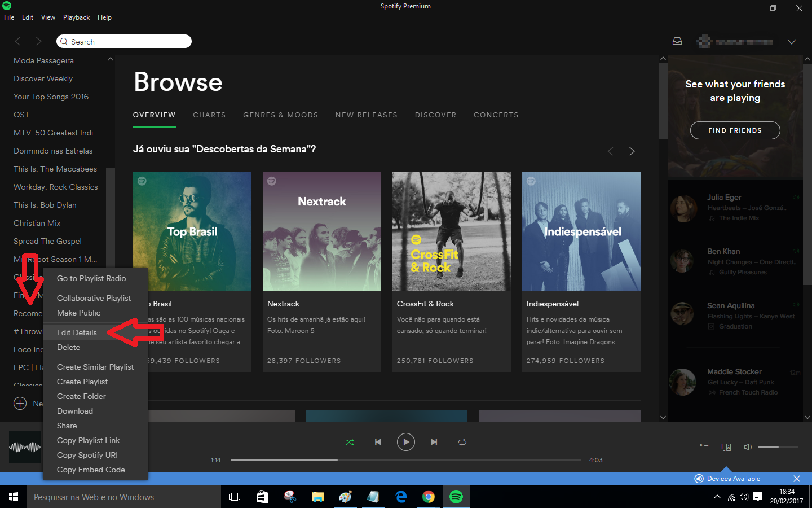Image resolution: width=812 pixels, height=508 pixels.
Task: Open Your Top Songs 2016 playlist
Action: (x=51, y=97)
